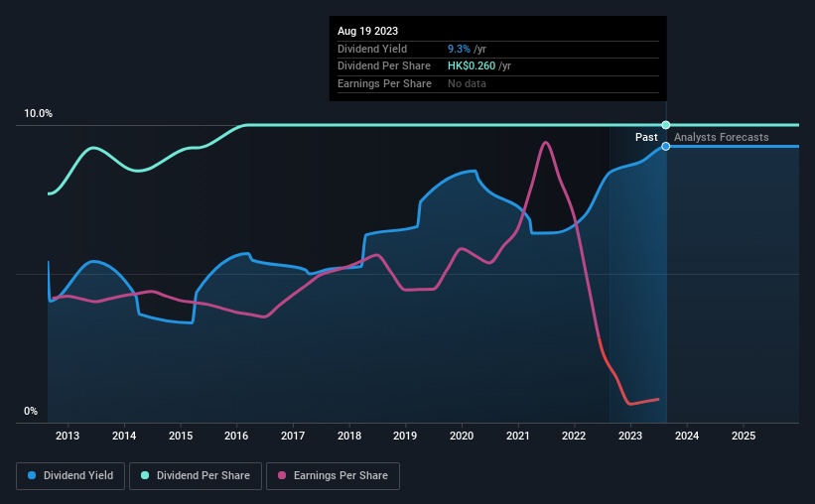Click the tooltip Earnings Per Share row label
The image size is (815, 504).
(x=384, y=83)
